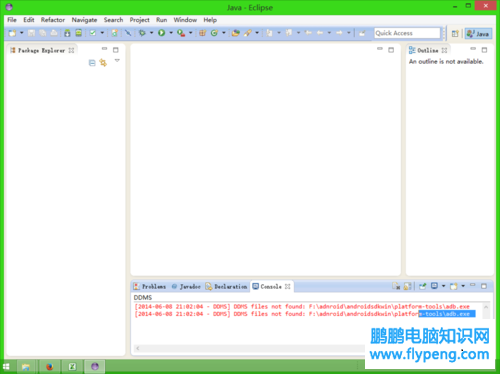This screenshot has width=500, height=374.
Task: Click the Open Perspective icon
Action: pos(455,33)
